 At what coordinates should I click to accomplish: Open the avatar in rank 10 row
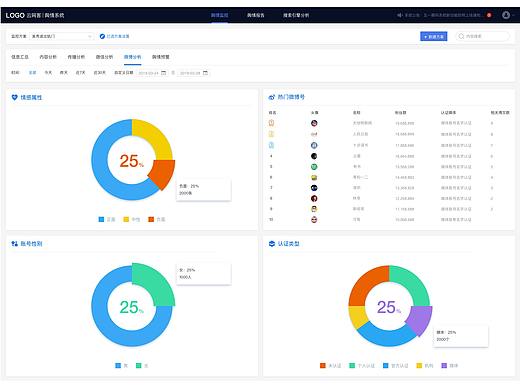pyautogui.click(x=314, y=220)
